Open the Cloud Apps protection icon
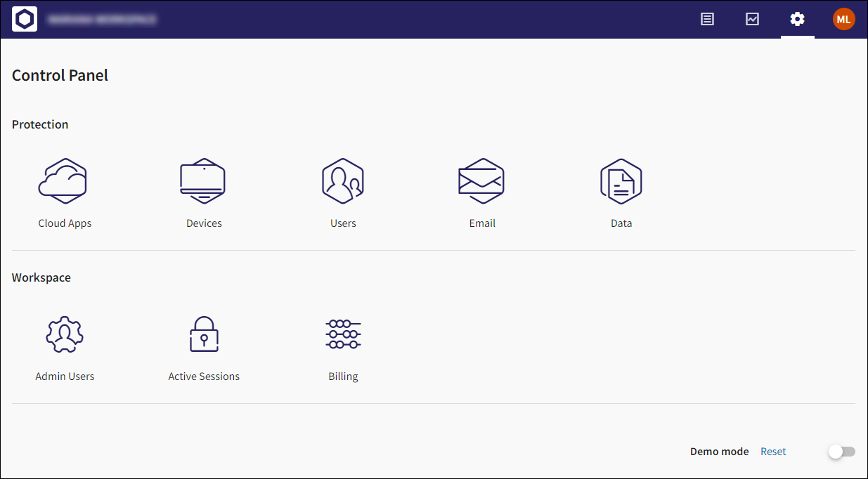Image resolution: width=868 pixels, height=479 pixels. (63, 181)
